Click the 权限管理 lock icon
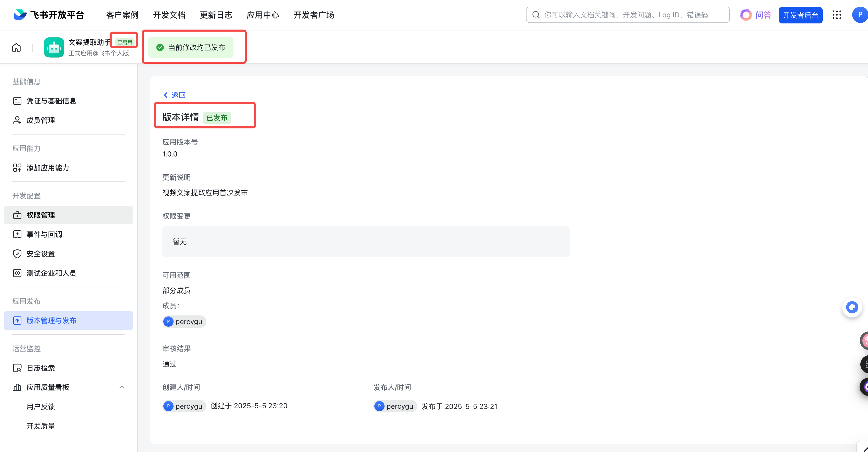Image resolution: width=868 pixels, height=452 pixels. click(x=17, y=215)
